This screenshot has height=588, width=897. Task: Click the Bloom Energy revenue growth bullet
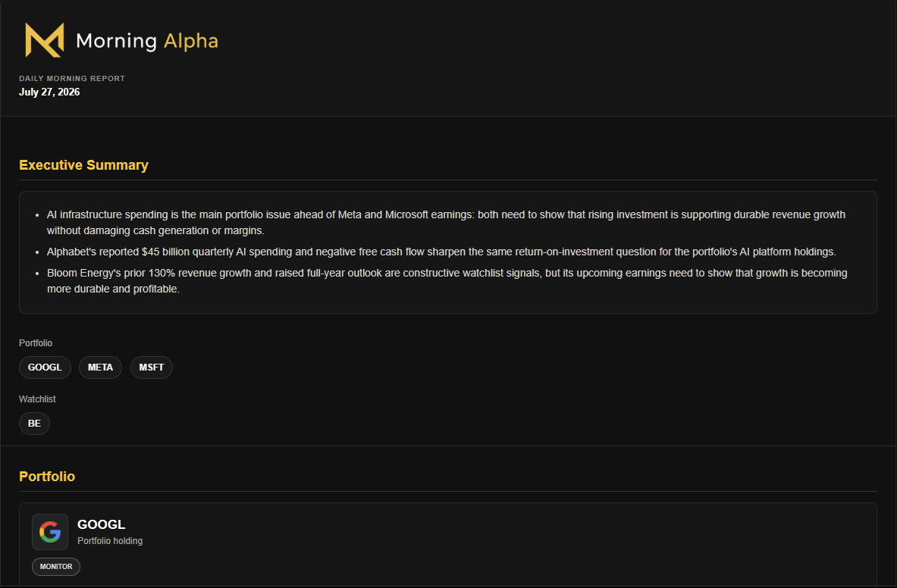click(x=447, y=280)
